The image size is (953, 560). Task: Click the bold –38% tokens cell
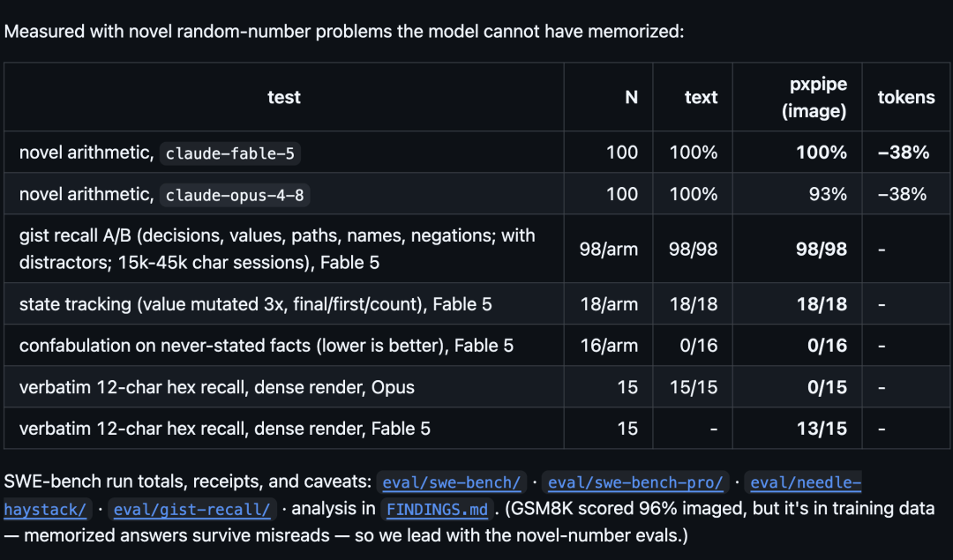point(904,153)
